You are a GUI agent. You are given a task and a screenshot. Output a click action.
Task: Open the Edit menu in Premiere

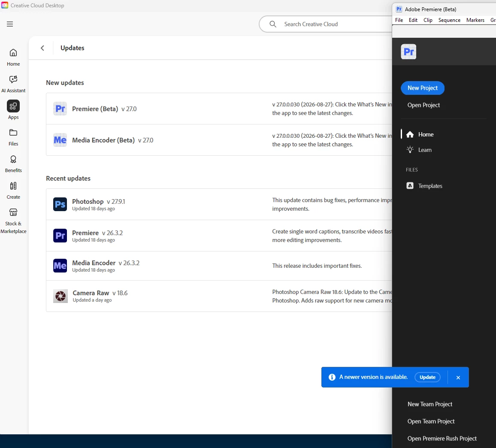[x=413, y=20]
